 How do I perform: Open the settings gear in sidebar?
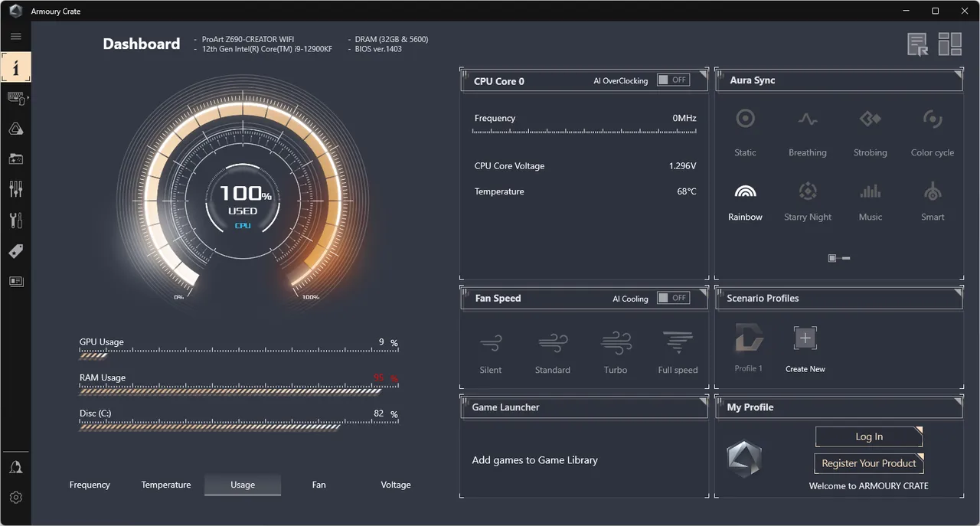[x=15, y=498]
